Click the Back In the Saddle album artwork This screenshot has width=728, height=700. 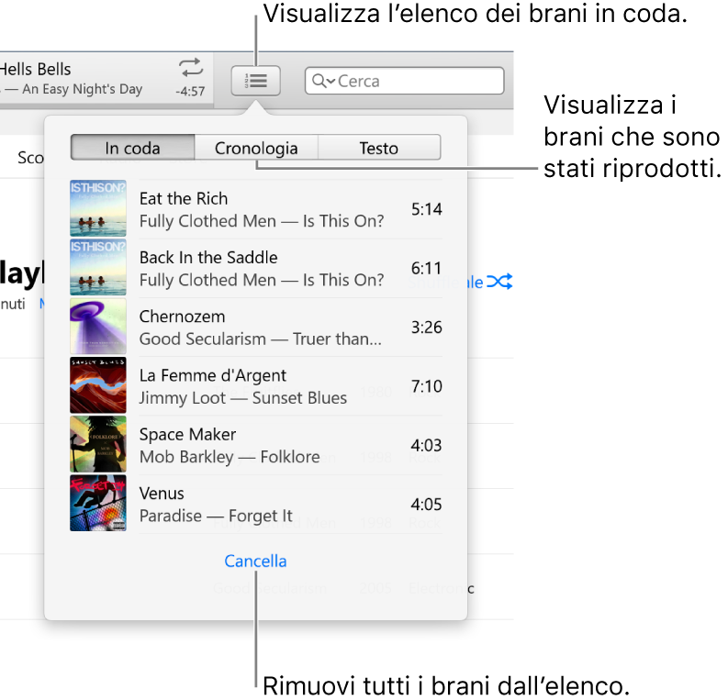[98, 267]
